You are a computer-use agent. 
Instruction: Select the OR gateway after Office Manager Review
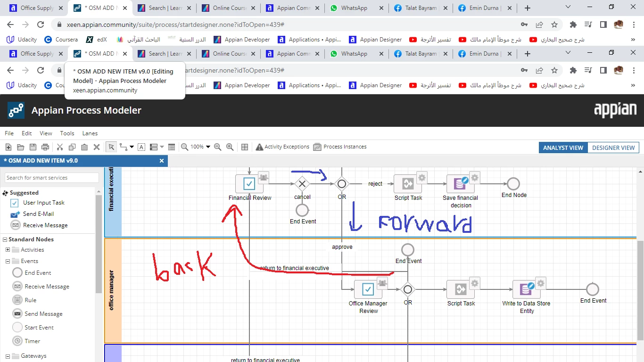(x=408, y=289)
